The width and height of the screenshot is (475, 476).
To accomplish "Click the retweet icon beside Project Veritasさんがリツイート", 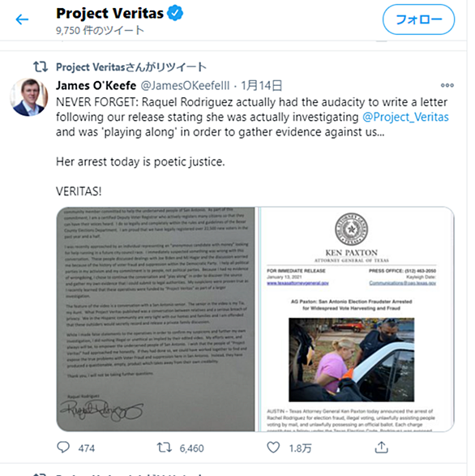I will point(41,66).
